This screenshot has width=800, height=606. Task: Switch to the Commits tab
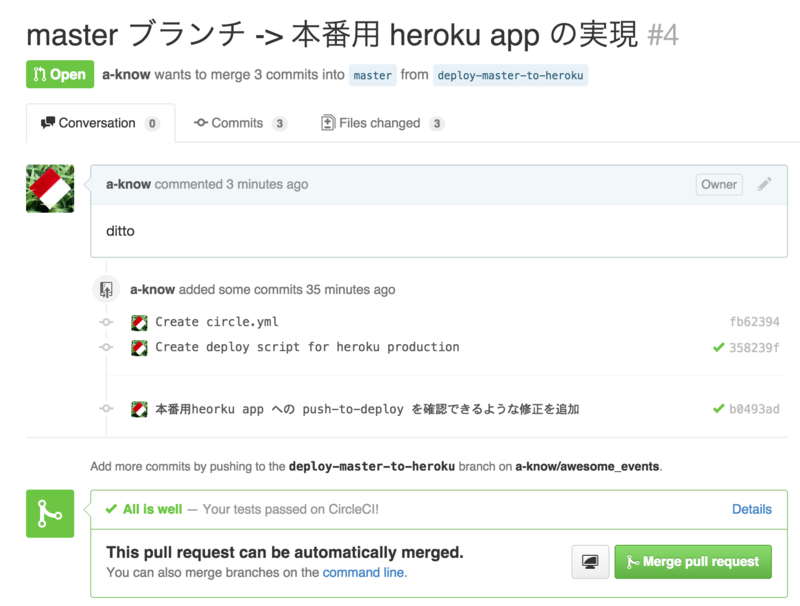(x=240, y=123)
